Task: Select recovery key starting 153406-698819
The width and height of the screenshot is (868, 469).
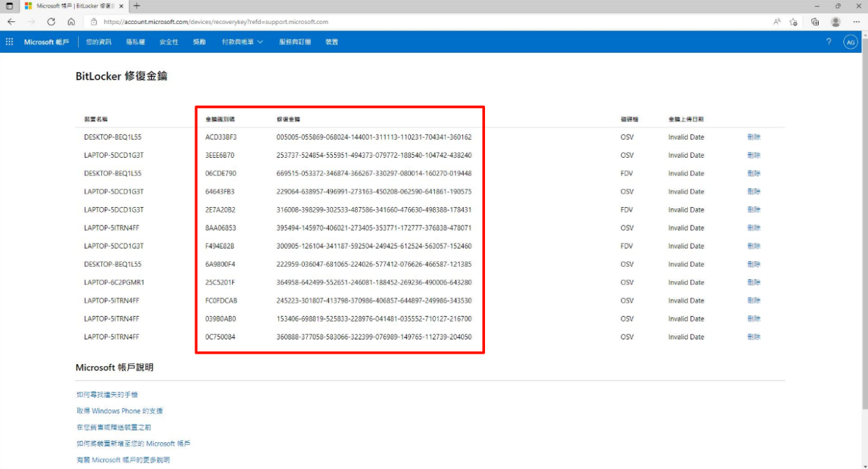Action: click(x=374, y=319)
